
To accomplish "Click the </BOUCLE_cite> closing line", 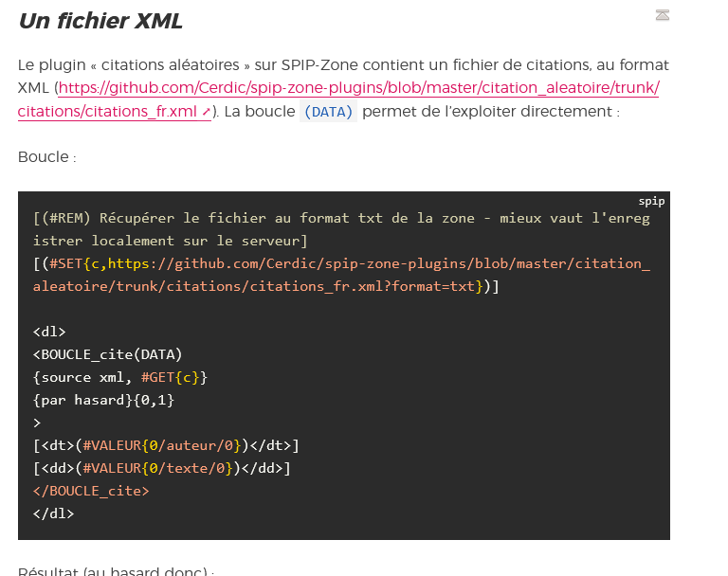I will [91, 491].
